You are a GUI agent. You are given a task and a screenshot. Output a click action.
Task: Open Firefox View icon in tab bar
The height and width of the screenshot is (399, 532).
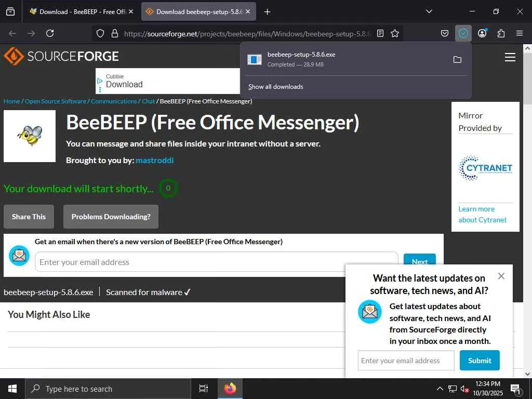[x=10, y=11]
